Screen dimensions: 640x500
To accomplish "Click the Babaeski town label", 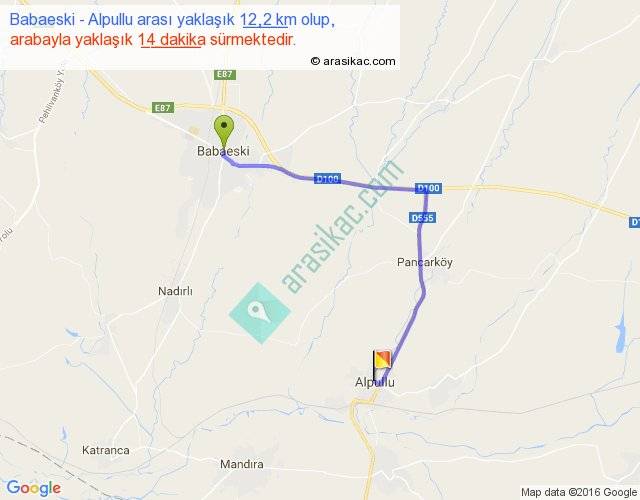I will (x=223, y=151).
